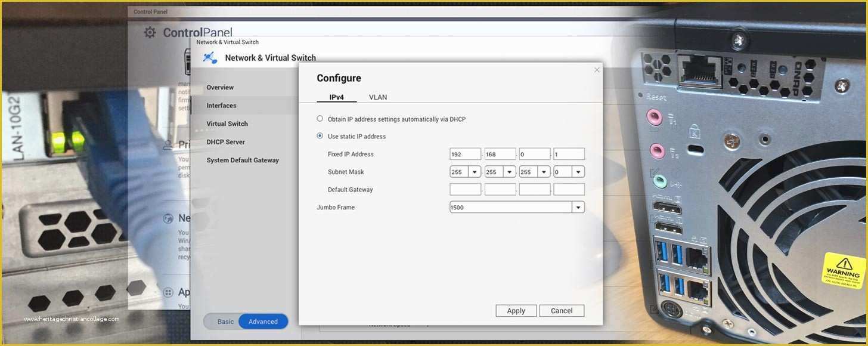Click the Control Panel gear icon
This screenshot has height=346, width=868.
150,33
